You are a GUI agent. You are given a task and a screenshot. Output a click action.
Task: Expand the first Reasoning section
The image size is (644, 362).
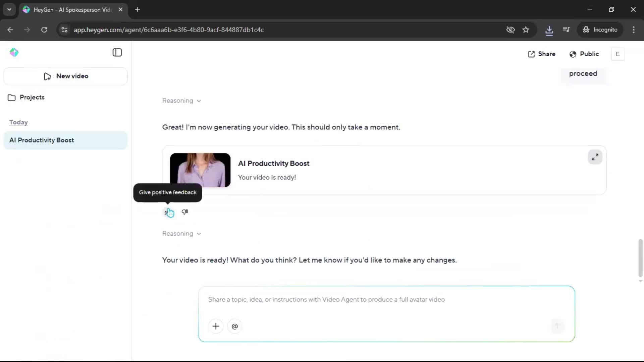tap(181, 101)
